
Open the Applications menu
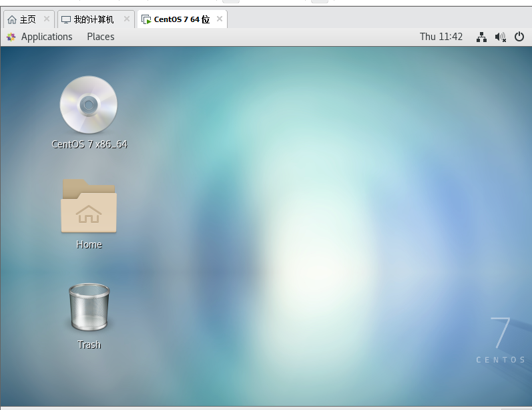tap(47, 37)
